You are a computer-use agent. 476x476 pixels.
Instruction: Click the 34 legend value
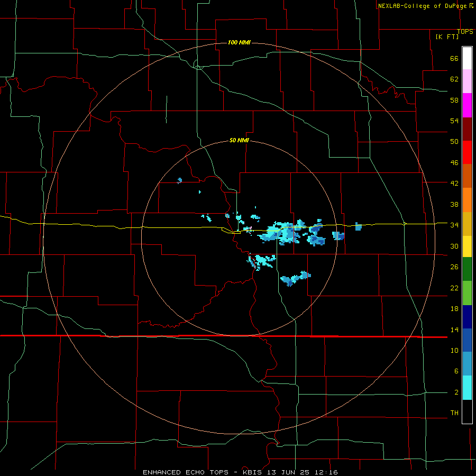coord(454,225)
